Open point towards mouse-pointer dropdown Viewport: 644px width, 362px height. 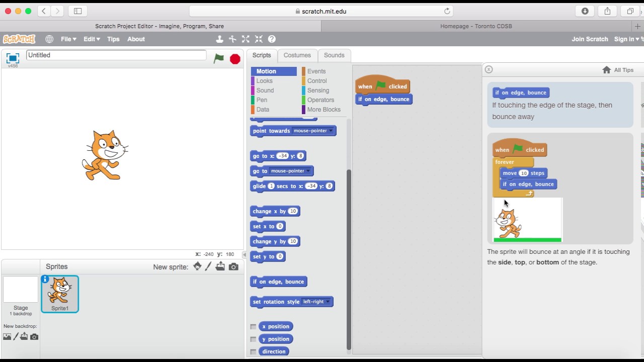click(x=313, y=131)
